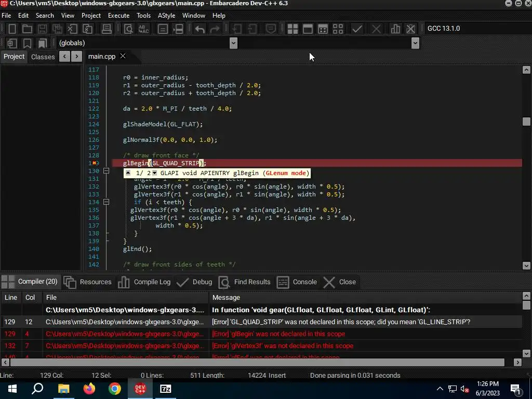Viewport: 532px width, 399px height.
Task: Click the Compile and Run toolbar icon
Action: 323,29
